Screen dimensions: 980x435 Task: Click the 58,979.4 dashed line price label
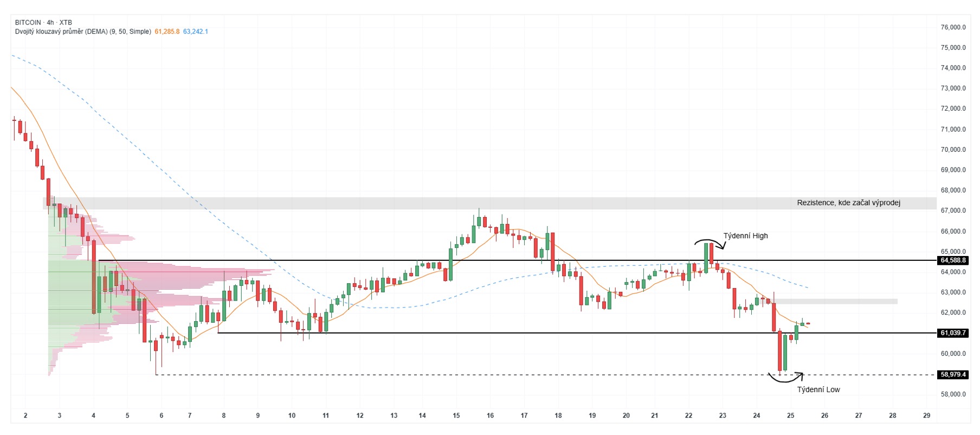[953, 374]
